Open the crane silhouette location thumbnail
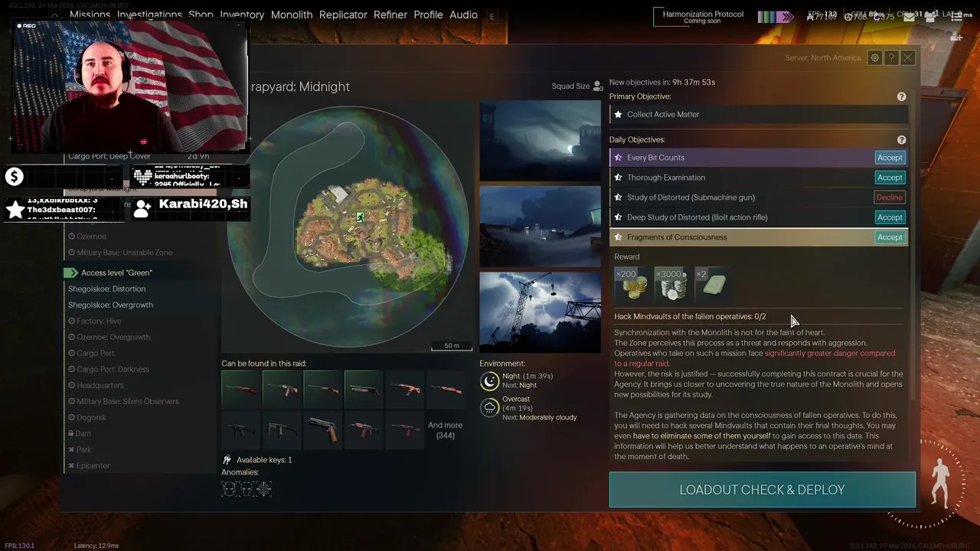Screen dimensions: 980x551 tap(541, 312)
